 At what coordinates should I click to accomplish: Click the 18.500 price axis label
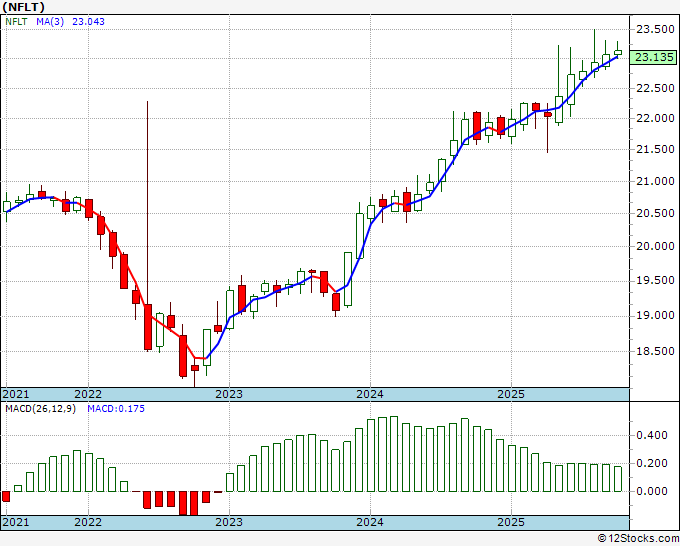point(655,352)
